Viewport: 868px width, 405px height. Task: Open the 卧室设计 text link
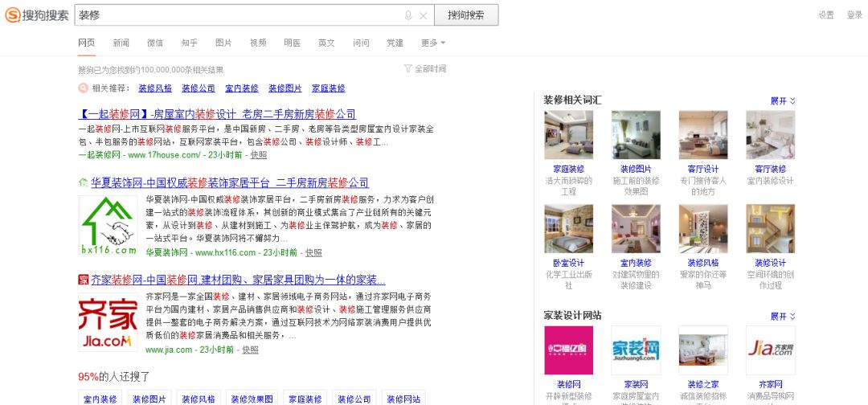coord(568,264)
